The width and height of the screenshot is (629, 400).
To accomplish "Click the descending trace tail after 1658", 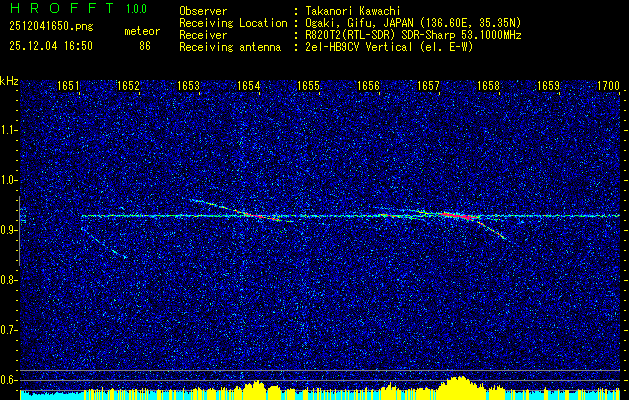I will pos(492,229).
